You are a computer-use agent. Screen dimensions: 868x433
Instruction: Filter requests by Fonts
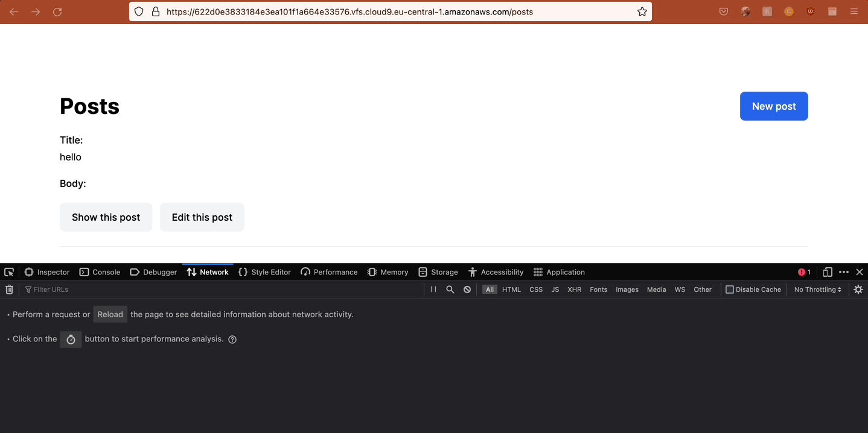point(599,289)
